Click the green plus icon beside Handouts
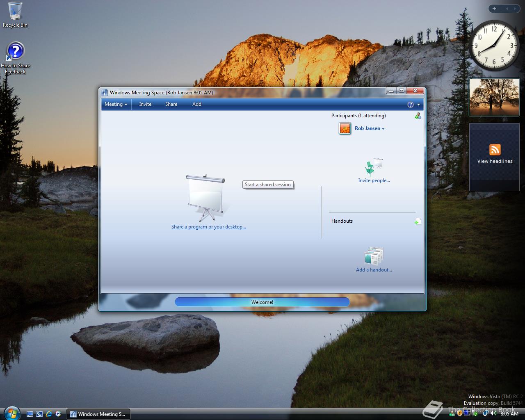525x420 pixels. [x=418, y=221]
